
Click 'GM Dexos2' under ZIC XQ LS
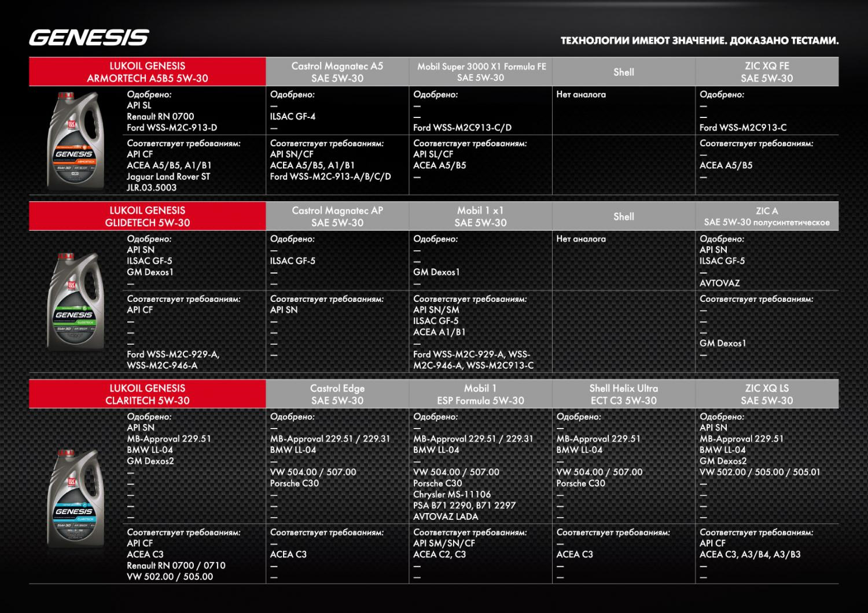(x=723, y=461)
